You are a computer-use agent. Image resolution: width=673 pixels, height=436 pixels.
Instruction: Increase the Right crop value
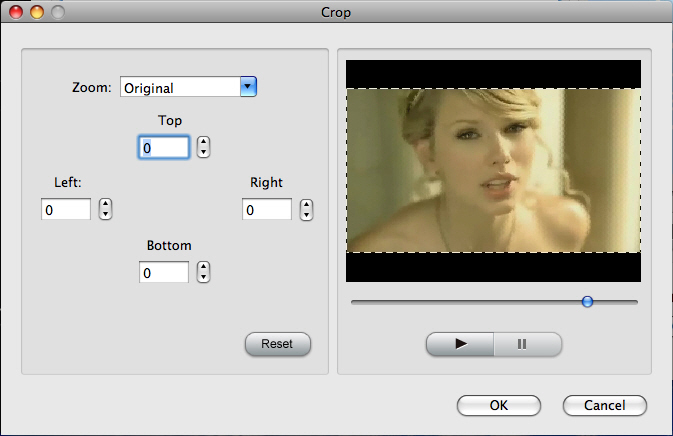pos(306,204)
